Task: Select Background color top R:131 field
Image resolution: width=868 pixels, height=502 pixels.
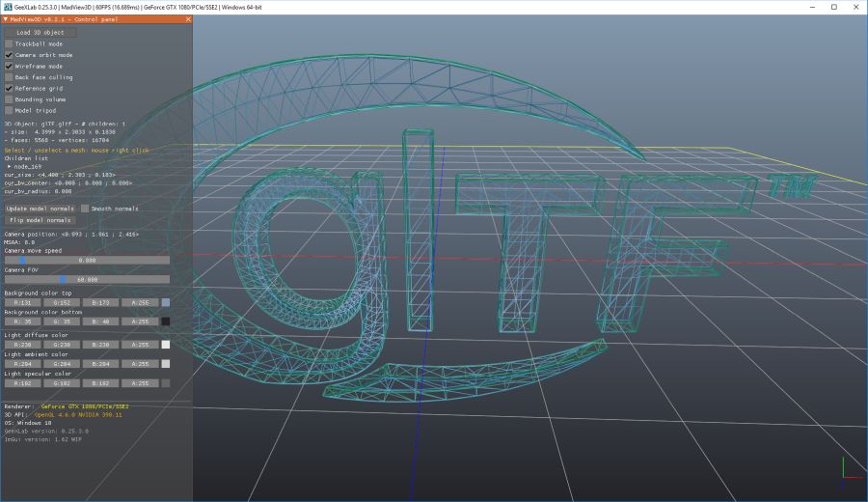Action: (x=23, y=302)
